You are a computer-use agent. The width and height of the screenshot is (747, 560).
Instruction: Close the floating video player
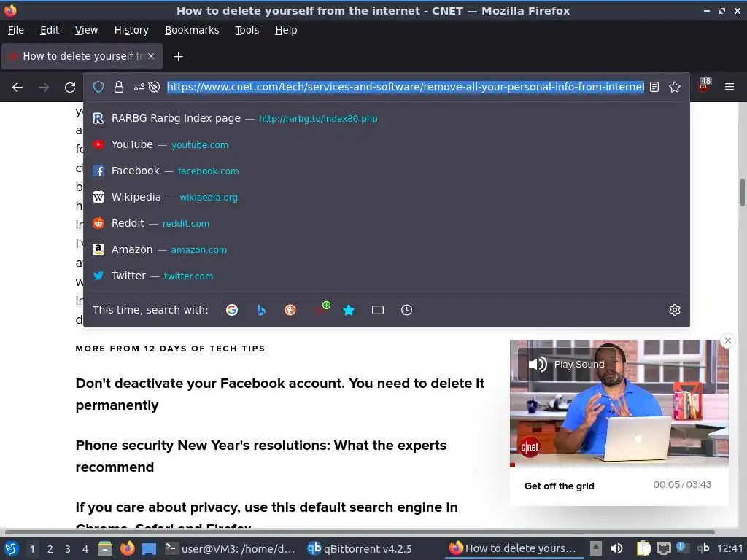coord(728,341)
